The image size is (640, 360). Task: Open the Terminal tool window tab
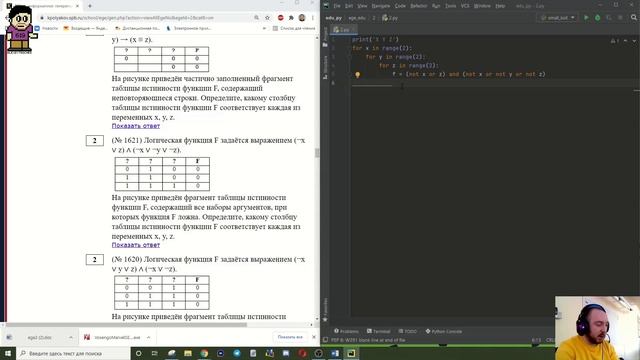pos(378,331)
